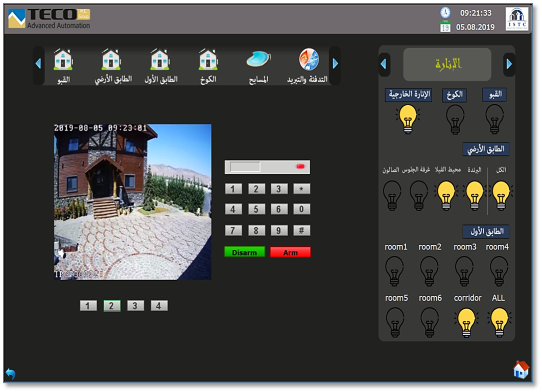Select the القبو navigation item
Image resolution: width=542 pixels, height=392 pixels.
tap(63, 65)
